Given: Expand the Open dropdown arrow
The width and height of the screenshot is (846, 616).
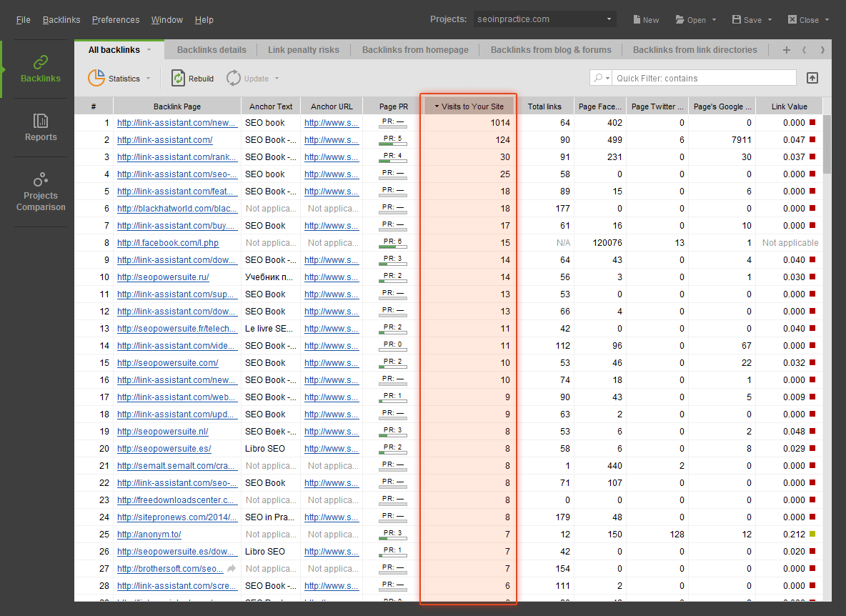Looking at the screenshot, I should pyautogui.click(x=714, y=19).
